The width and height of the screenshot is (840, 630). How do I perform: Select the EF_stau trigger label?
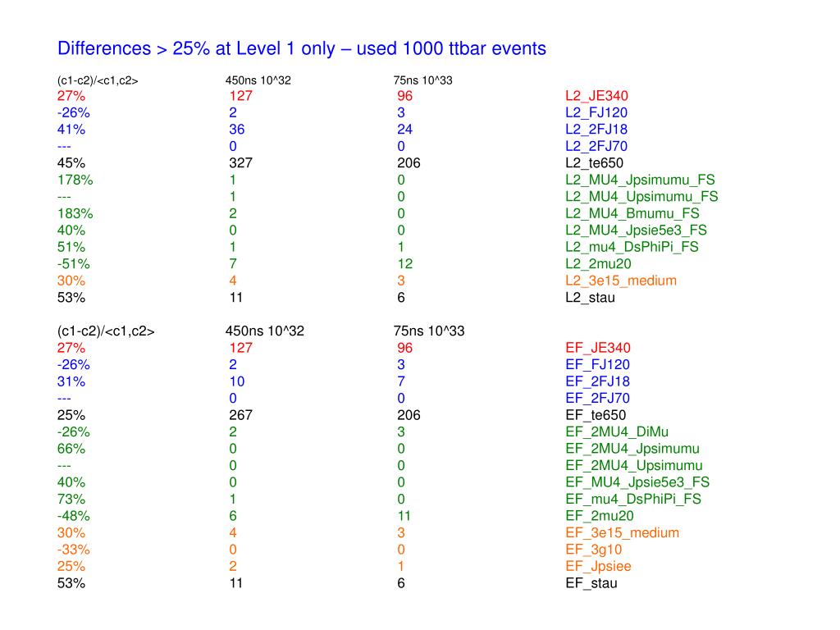point(591,583)
